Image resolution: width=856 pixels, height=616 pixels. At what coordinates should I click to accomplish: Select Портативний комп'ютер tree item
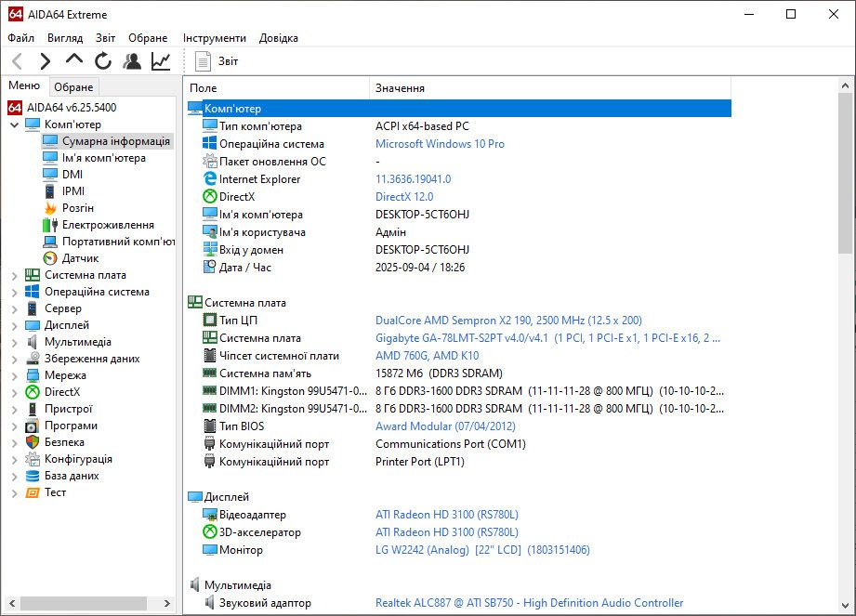[118, 242]
